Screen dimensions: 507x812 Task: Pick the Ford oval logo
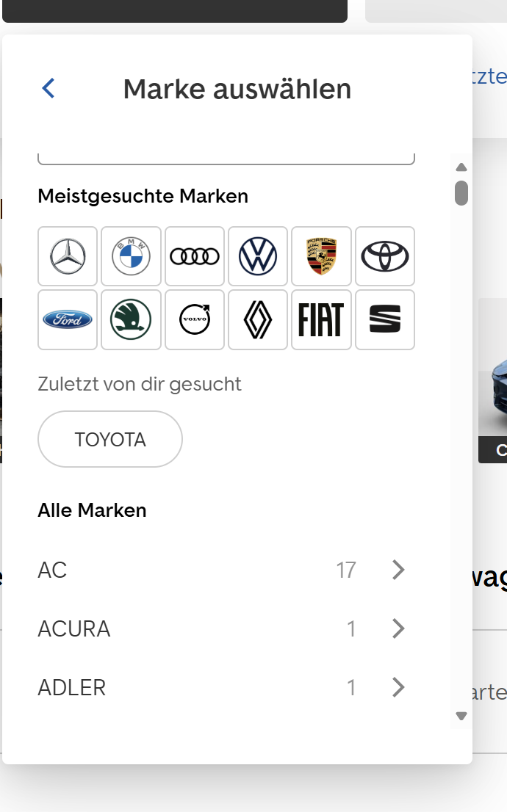coord(68,319)
